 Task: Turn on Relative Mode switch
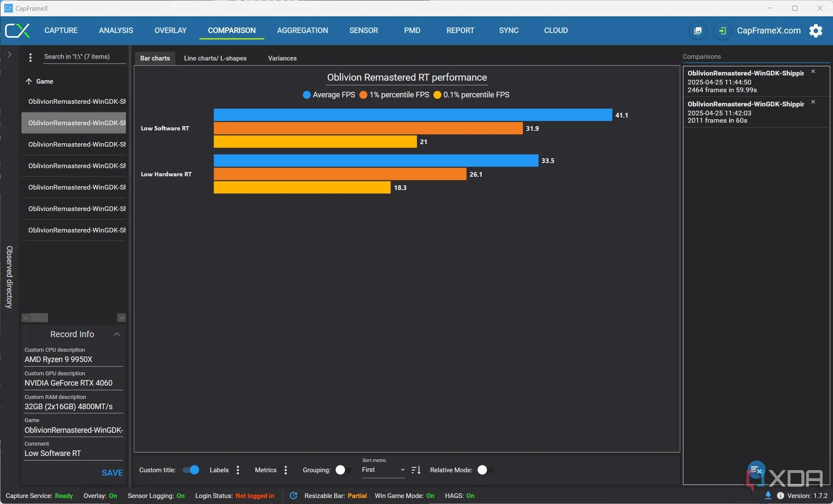click(x=485, y=470)
